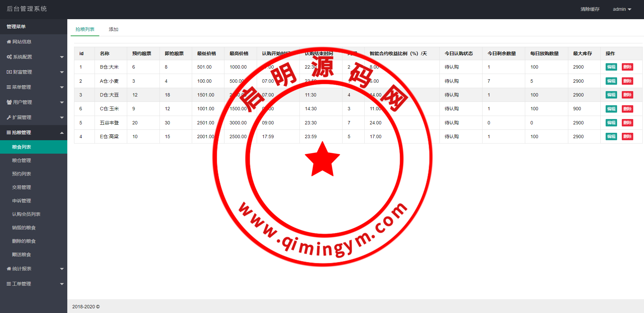Image resolution: width=644 pixels, height=313 pixels.
Task: Click the list icon beside 工单管理
Action: tap(9, 284)
